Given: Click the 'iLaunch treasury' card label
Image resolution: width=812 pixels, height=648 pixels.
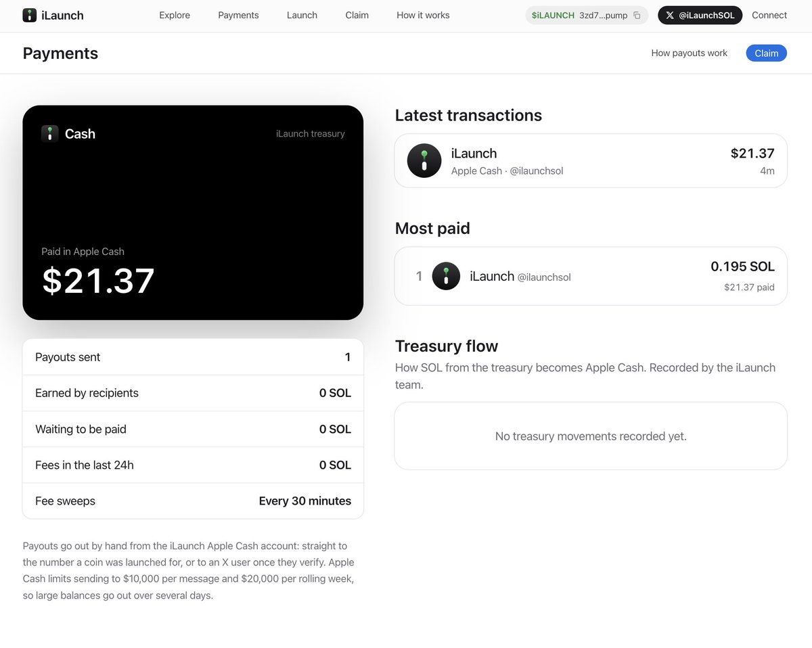Looking at the screenshot, I should coord(311,134).
